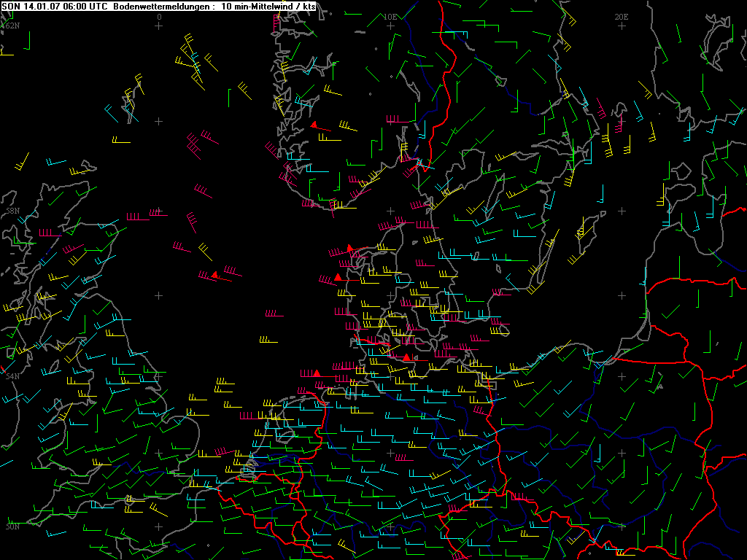Click the 20E longitude label
Viewport: 747px width, 560px height.
point(622,16)
